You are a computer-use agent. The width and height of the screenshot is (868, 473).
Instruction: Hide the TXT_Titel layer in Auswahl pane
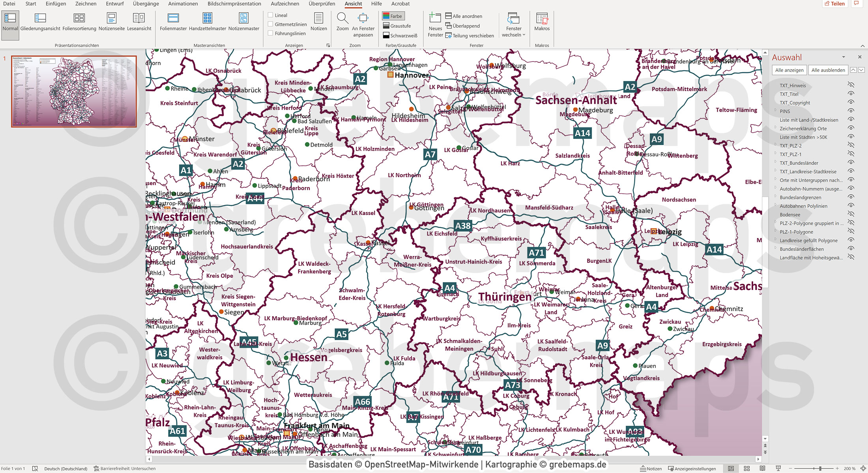click(850, 94)
